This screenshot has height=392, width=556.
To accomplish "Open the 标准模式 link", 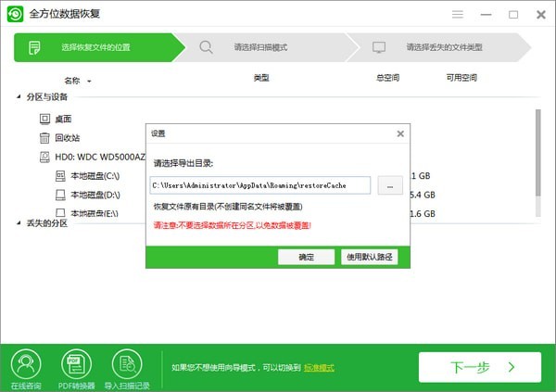I will click(319, 368).
